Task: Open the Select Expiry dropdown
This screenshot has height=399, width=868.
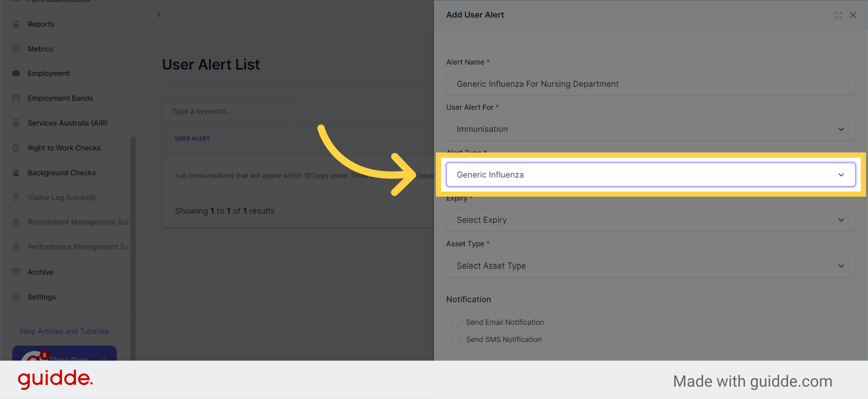Action: [651, 220]
